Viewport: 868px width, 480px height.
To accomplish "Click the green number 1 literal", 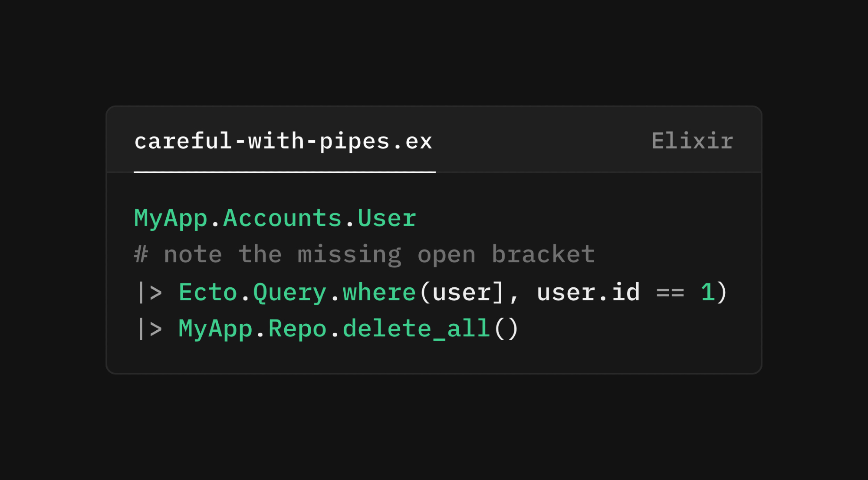I will click(707, 293).
